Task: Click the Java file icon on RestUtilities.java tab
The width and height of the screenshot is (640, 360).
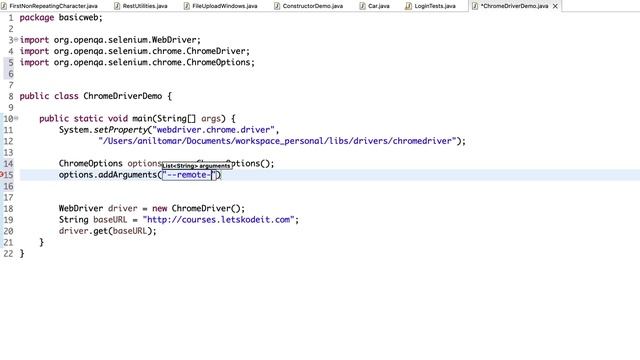Action: pos(117,6)
